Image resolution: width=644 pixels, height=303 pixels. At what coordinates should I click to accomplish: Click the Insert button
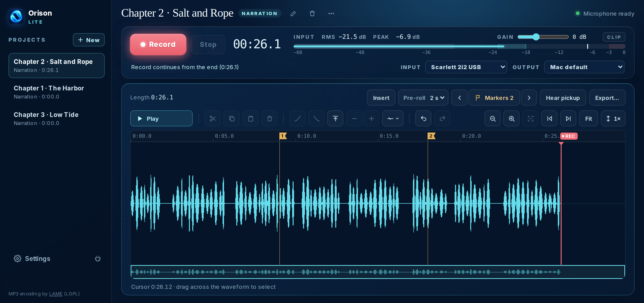pyautogui.click(x=381, y=98)
